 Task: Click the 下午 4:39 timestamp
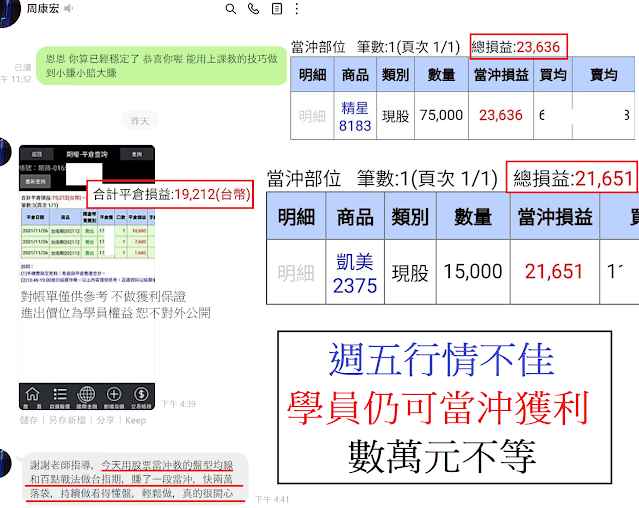178,404
